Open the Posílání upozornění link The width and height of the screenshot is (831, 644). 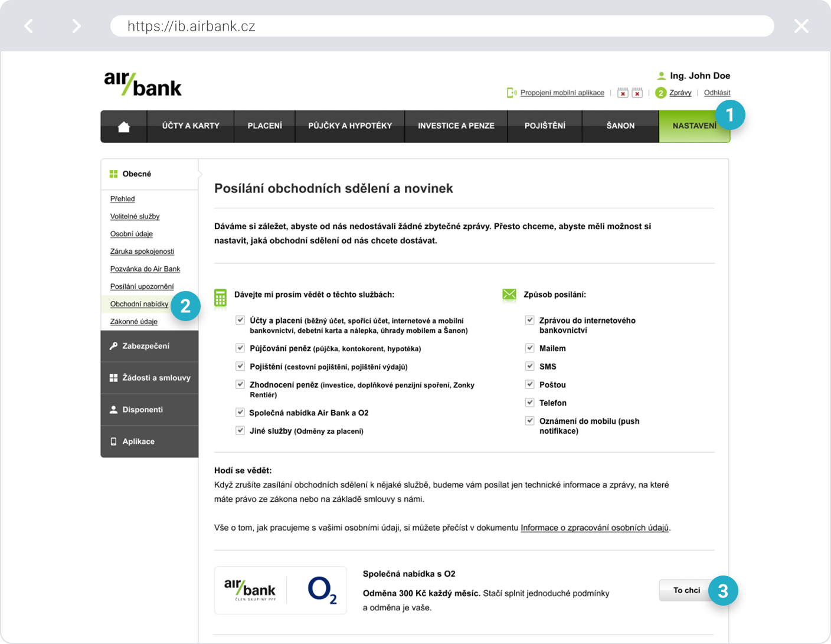(142, 287)
